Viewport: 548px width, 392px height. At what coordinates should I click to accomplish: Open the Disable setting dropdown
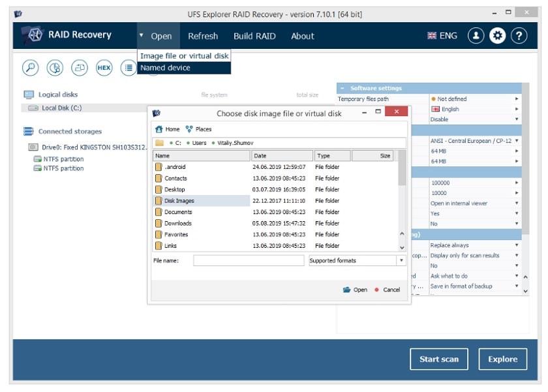click(x=517, y=119)
